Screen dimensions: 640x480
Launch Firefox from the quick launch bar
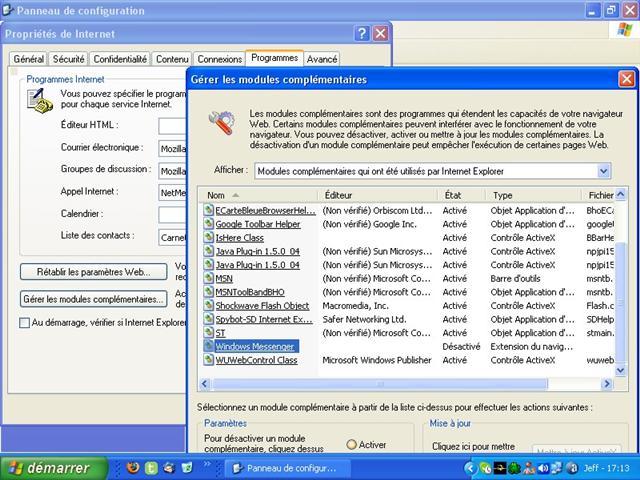pos(133,467)
